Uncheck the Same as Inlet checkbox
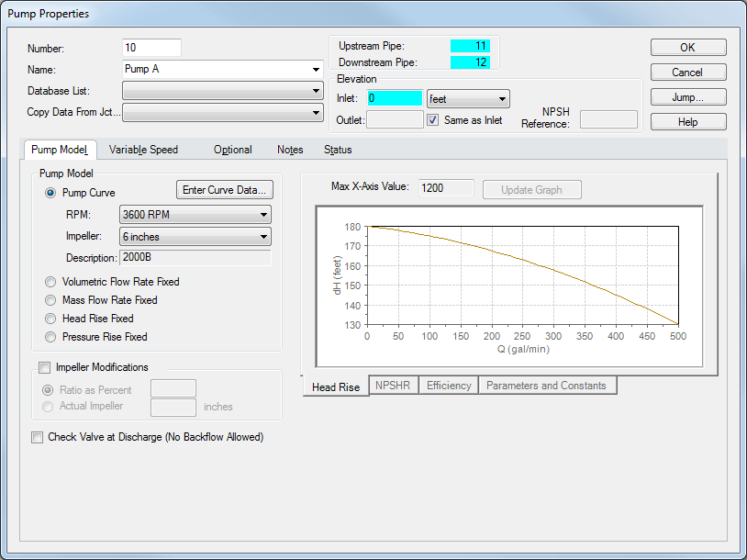The height and width of the screenshot is (560, 747). coord(433,120)
